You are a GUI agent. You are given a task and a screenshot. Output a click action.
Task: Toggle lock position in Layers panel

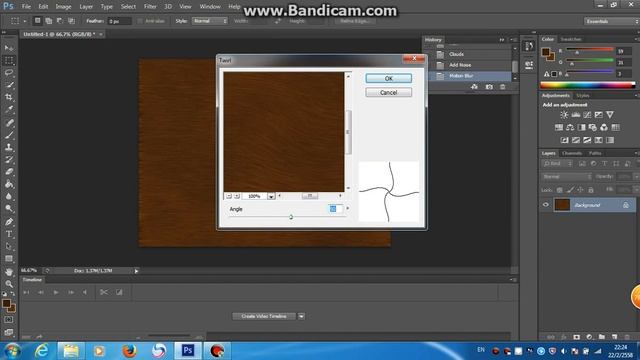tap(580, 190)
